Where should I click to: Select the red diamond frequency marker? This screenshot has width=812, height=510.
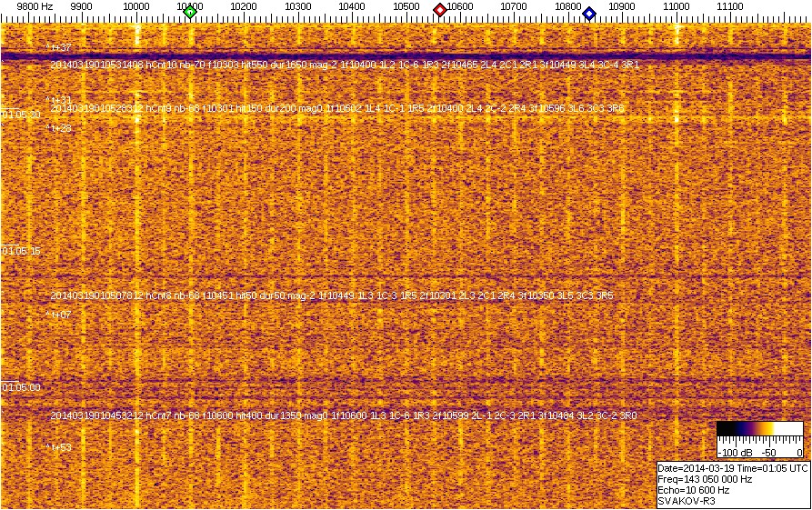tap(440, 10)
